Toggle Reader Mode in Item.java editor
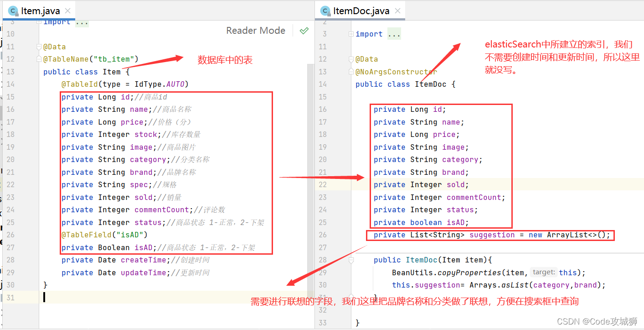Screen dimensions: 644x330 256,31
